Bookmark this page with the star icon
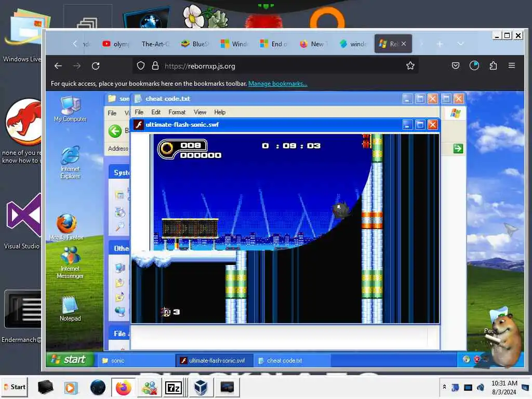532x399 pixels. pos(410,66)
